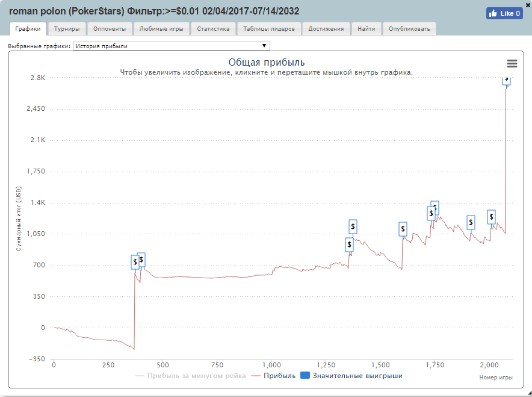Click the $ win marker at the 2.8K peak
532x397 pixels.
[x=506, y=80]
